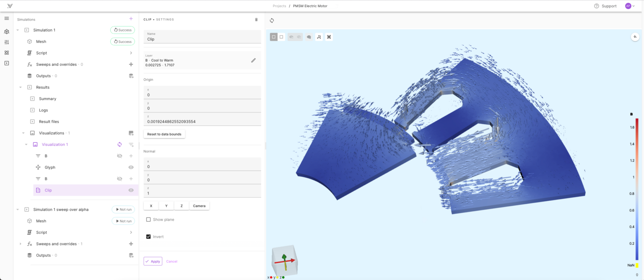Select the glyph axes icon in viewport toolbar
This screenshot has width=644, height=280.
[x=319, y=37]
